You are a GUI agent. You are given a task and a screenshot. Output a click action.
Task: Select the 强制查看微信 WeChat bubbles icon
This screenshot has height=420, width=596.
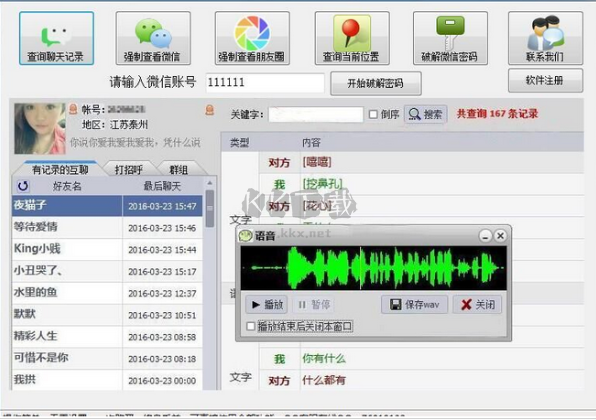[x=153, y=38]
